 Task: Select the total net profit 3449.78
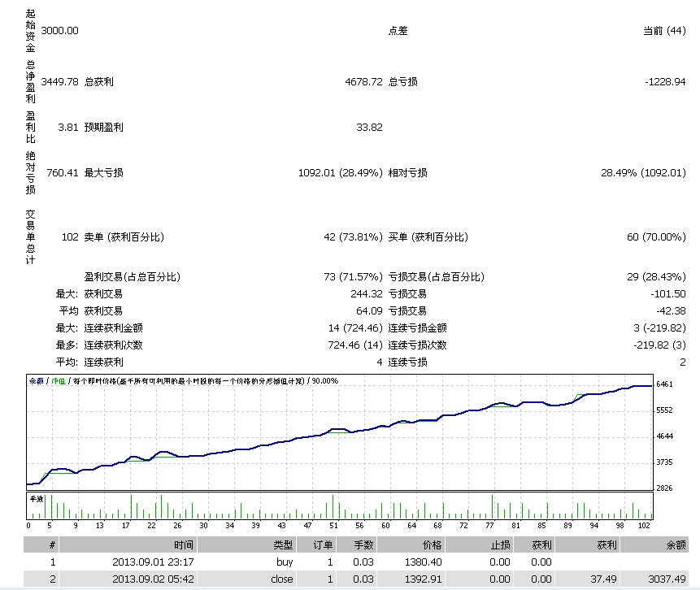[x=59, y=81]
